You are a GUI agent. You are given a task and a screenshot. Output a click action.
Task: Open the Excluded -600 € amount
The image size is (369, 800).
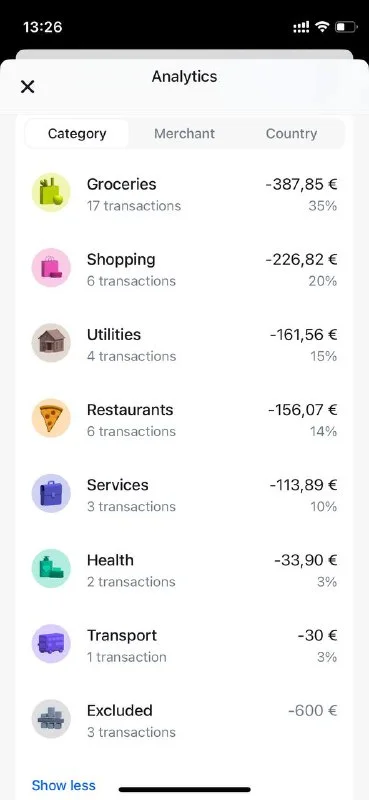[x=312, y=711]
